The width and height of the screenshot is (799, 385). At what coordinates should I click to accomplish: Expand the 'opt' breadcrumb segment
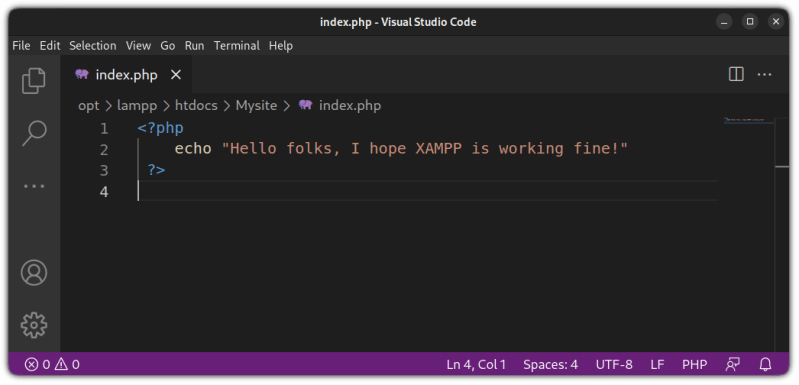coord(89,105)
